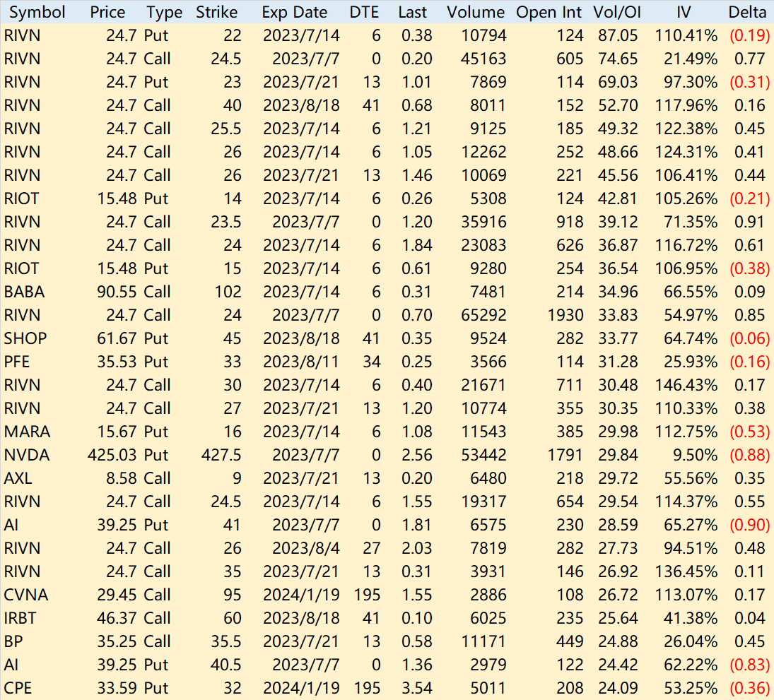Click the IV value 146.43%
Screen dimensions: 774x700
tap(686, 385)
